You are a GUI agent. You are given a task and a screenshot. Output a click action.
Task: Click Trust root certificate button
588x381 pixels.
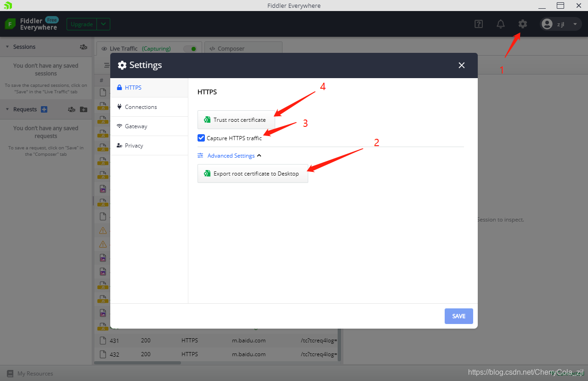click(236, 119)
